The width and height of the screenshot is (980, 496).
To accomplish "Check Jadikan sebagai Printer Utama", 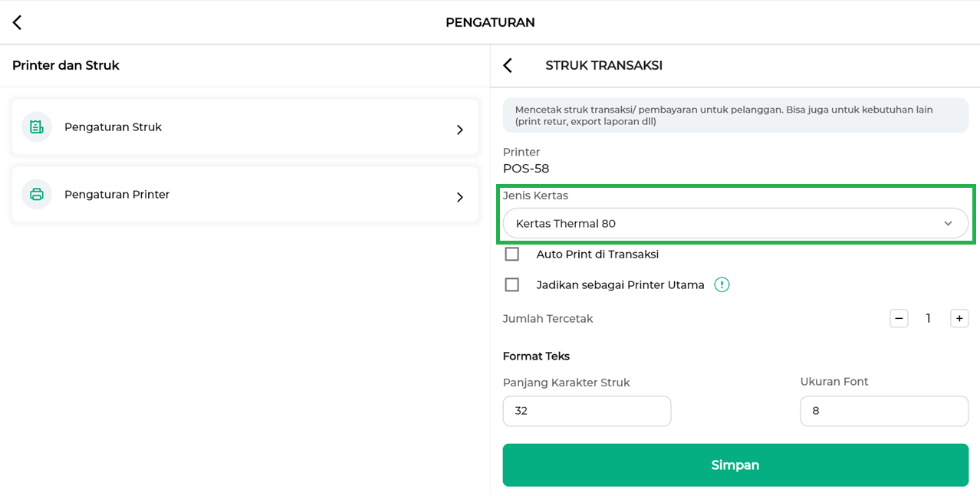I will [x=512, y=285].
